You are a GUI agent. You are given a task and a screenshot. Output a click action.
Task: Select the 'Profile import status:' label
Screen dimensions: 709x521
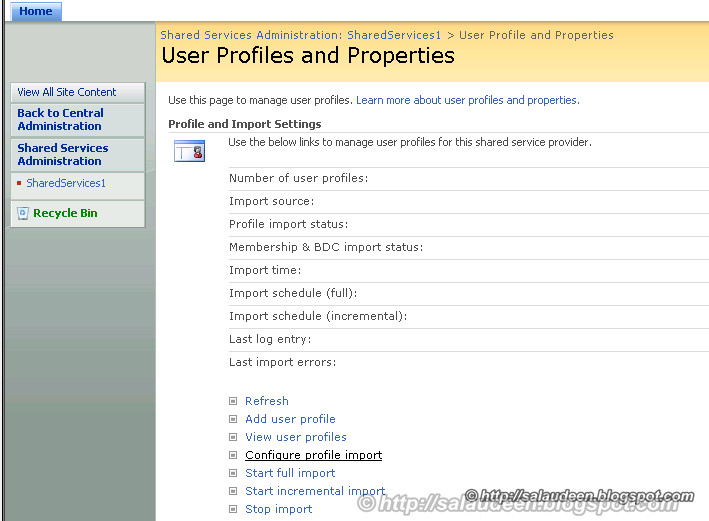point(288,225)
